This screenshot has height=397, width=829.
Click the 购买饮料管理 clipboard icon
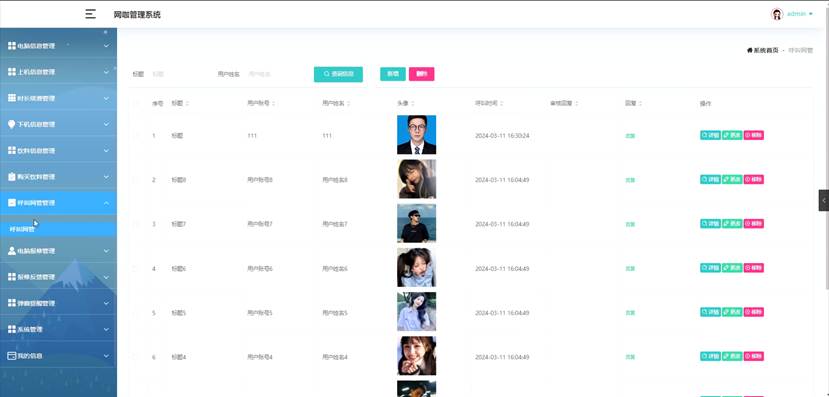[x=12, y=177]
